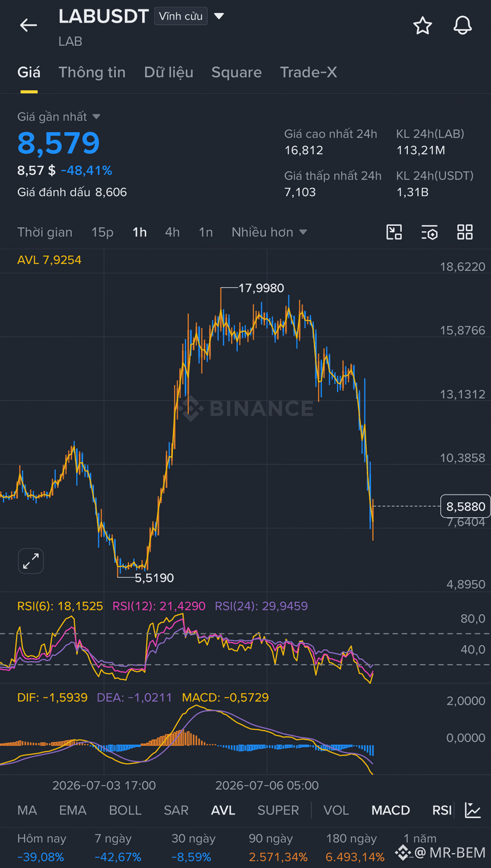Select the 4h timeframe

coord(172,232)
